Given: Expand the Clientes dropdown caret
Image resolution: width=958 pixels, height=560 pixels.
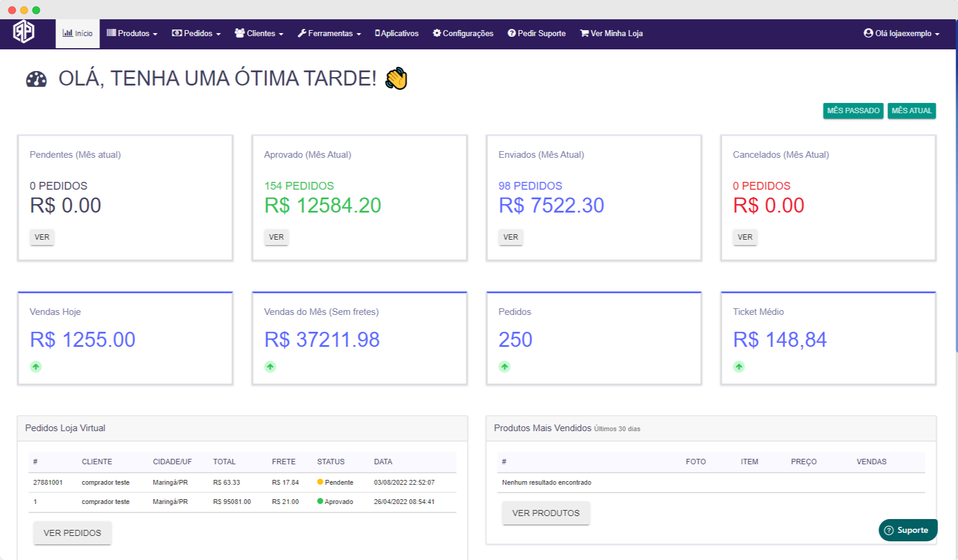Looking at the screenshot, I should [281, 34].
